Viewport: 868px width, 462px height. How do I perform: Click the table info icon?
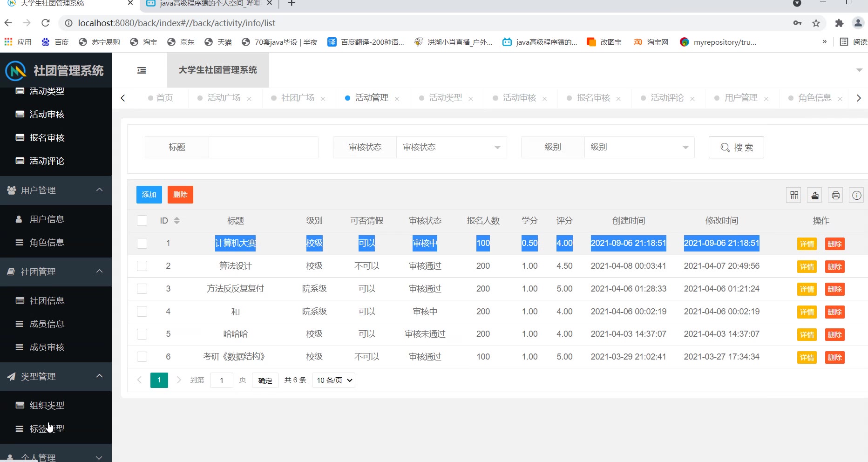[x=856, y=195]
